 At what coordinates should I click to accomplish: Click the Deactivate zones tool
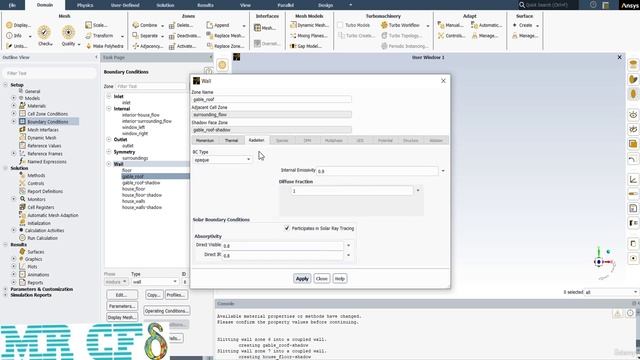(x=184, y=36)
